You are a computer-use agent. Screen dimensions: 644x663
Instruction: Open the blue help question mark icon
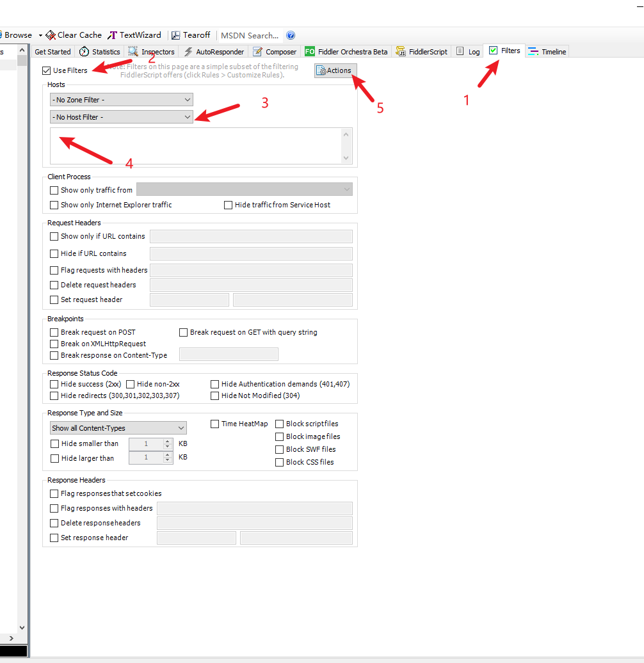[291, 36]
